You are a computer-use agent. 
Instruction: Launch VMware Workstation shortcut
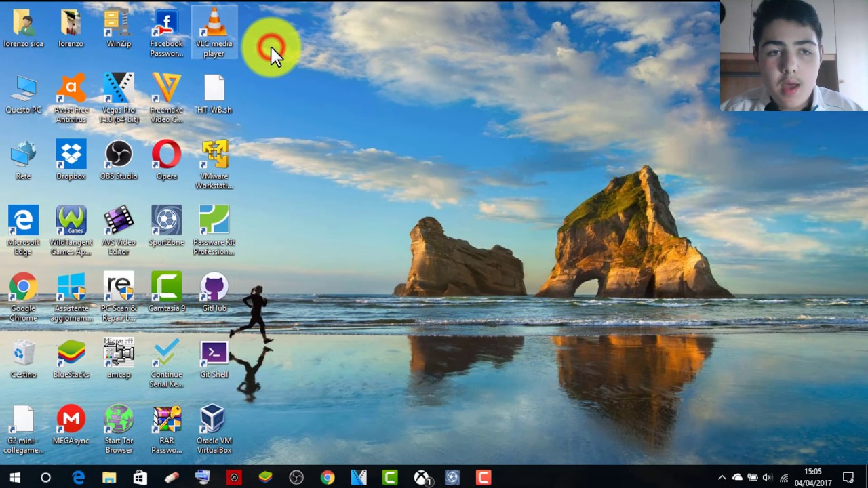coord(214,165)
